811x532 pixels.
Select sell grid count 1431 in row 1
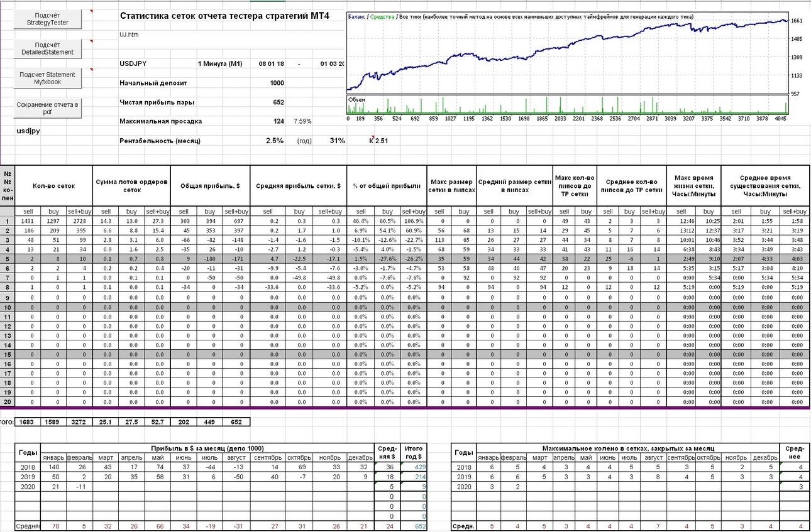28,221
